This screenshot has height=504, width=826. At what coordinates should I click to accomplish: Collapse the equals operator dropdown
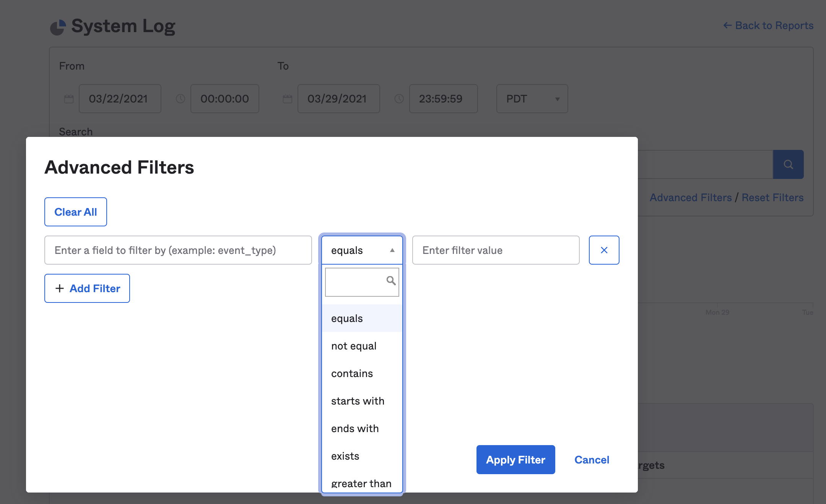[392, 250]
